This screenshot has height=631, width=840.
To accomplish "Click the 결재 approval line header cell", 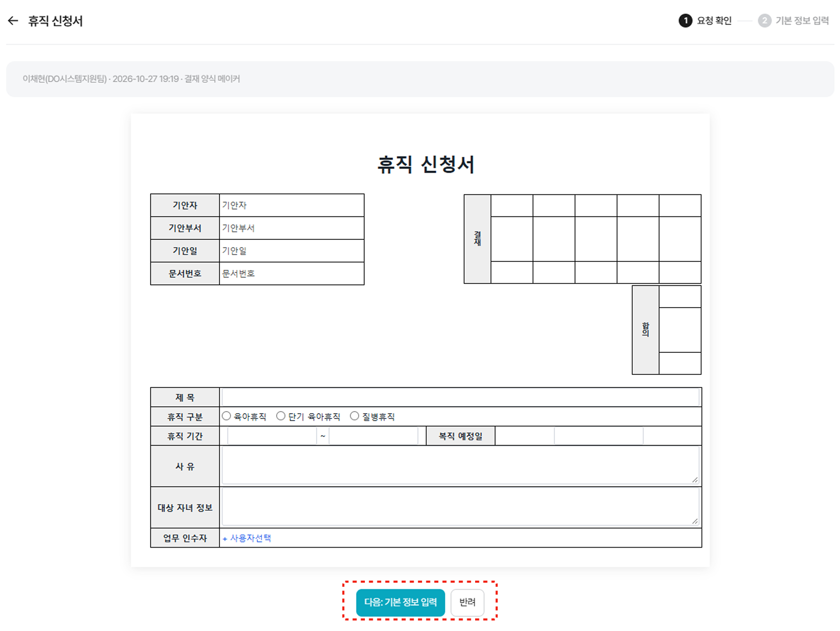I will pyautogui.click(x=477, y=239).
